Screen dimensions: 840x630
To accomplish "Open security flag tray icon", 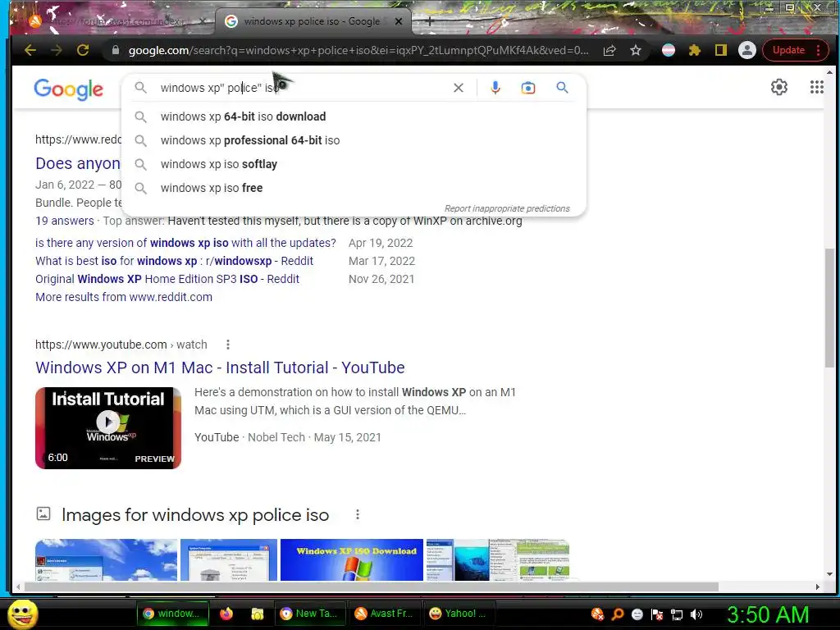I will pos(657,614).
